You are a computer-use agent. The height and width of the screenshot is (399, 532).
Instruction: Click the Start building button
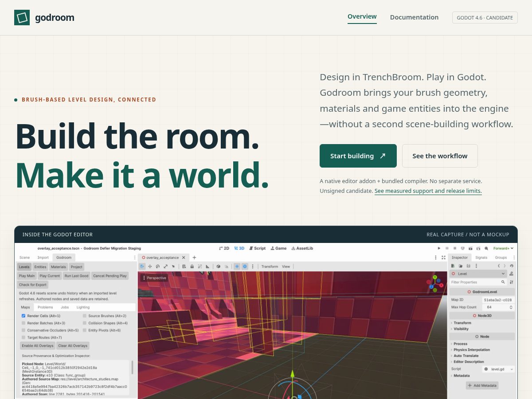358,156
